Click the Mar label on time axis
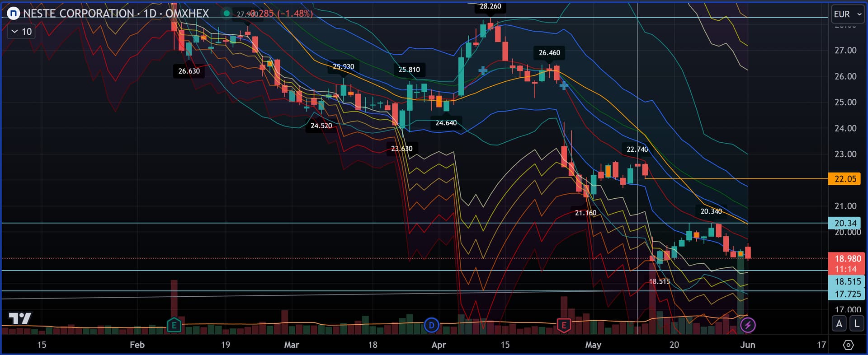 tap(292, 345)
